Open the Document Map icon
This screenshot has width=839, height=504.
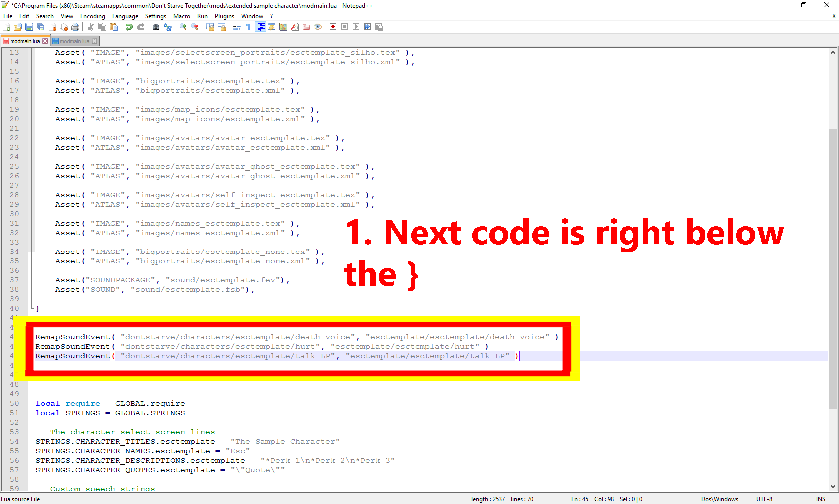[x=283, y=27]
